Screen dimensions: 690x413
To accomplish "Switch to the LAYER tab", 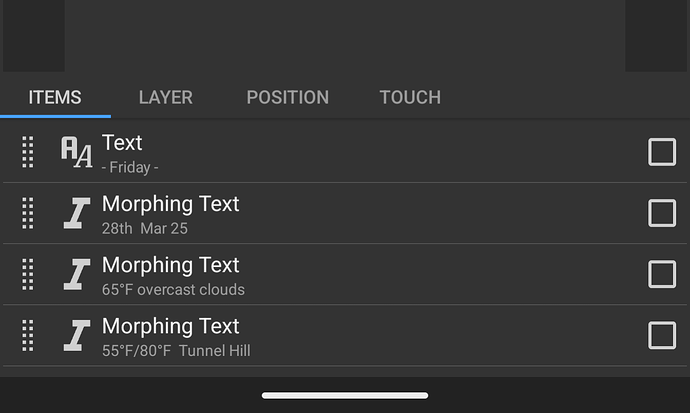I will coord(166,97).
